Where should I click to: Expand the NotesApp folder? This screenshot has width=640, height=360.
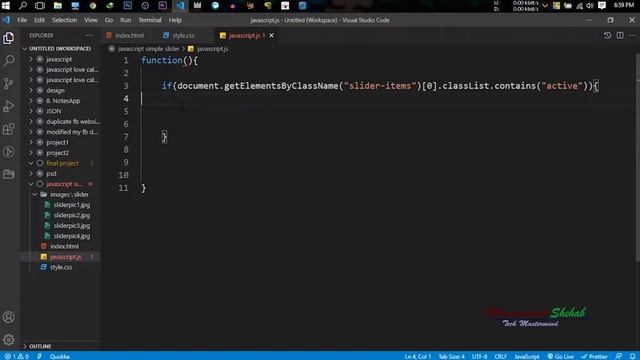tap(63, 101)
